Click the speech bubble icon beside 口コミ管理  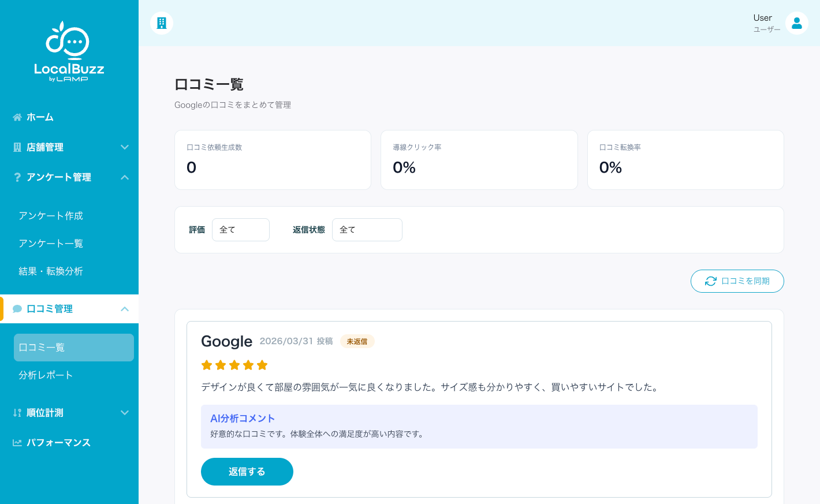tap(17, 309)
